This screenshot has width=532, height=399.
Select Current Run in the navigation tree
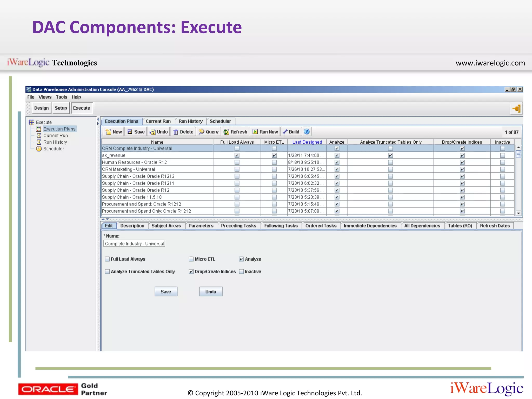(x=55, y=136)
